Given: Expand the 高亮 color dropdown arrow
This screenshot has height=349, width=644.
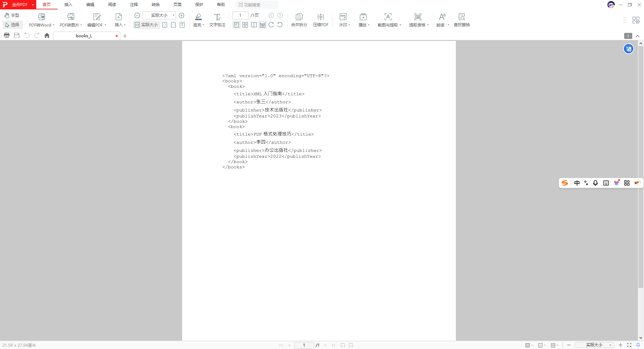Looking at the screenshot, I should pyautogui.click(x=203, y=25).
